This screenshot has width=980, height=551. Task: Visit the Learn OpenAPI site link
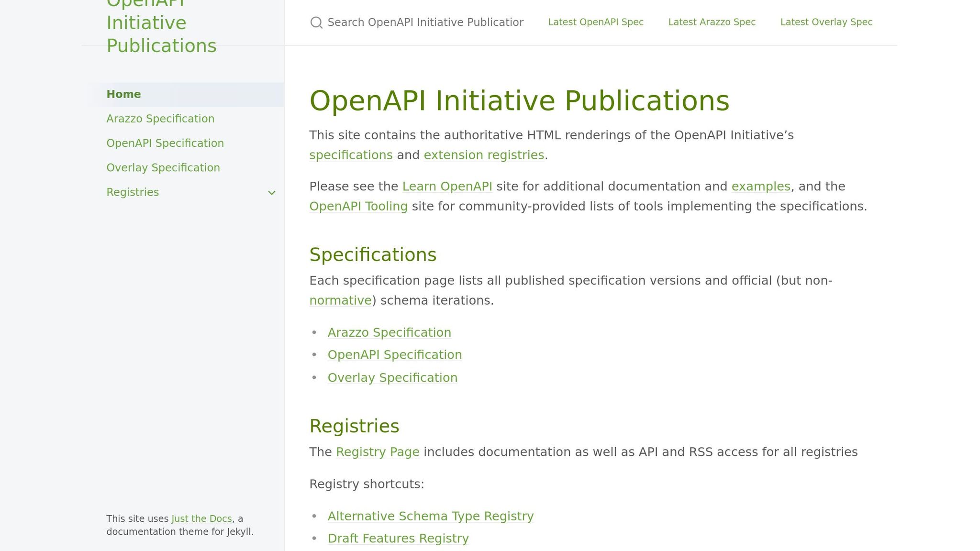coord(447,187)
